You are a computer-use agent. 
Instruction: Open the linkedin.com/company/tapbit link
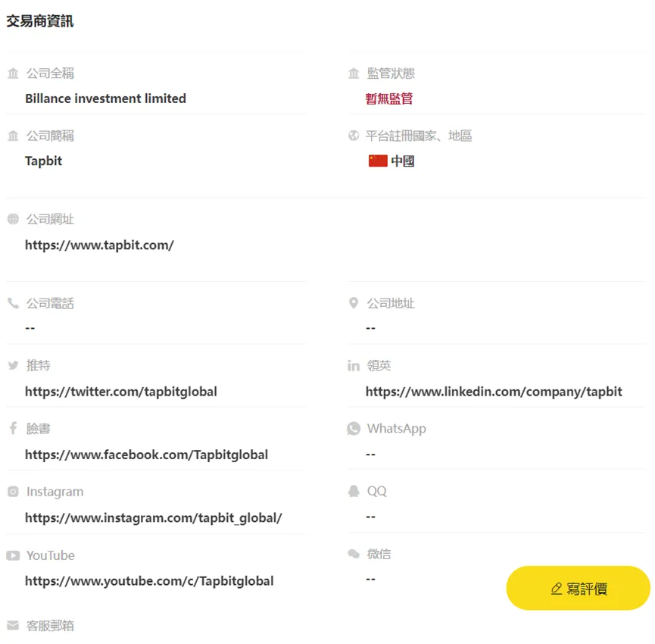coord(494,392)
